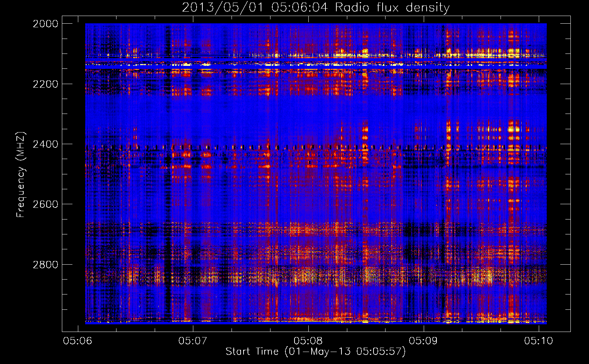Click the "Frequency (MHZ)" axis label
The width and height of the screenshot is (589, 364).
[20, 175]
